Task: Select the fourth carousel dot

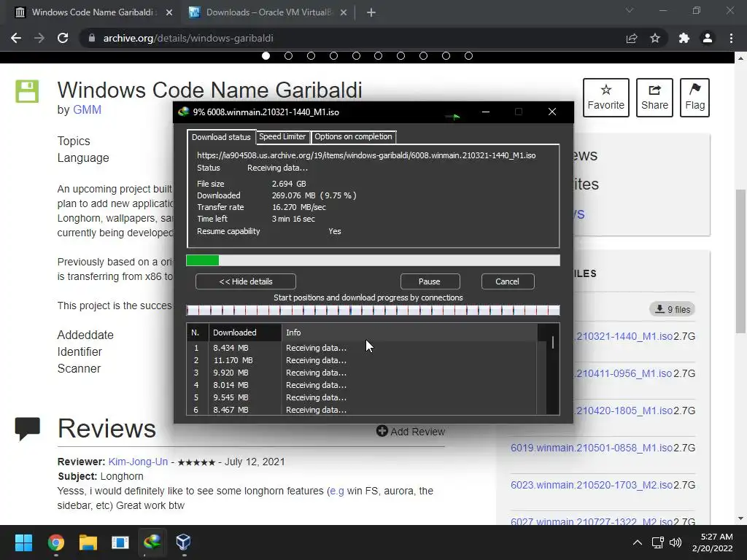Action: pyautogui.click(x=333, y=55)
